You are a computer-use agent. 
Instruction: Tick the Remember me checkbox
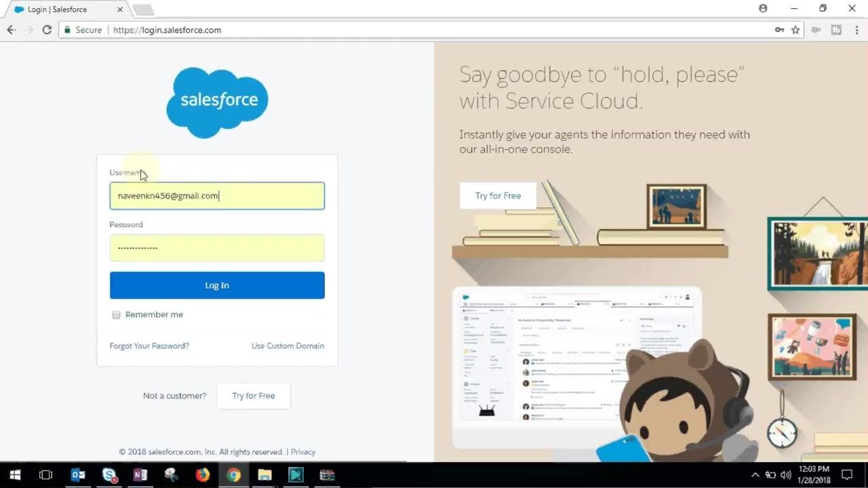pyautogui.click(x=116, y=314)
